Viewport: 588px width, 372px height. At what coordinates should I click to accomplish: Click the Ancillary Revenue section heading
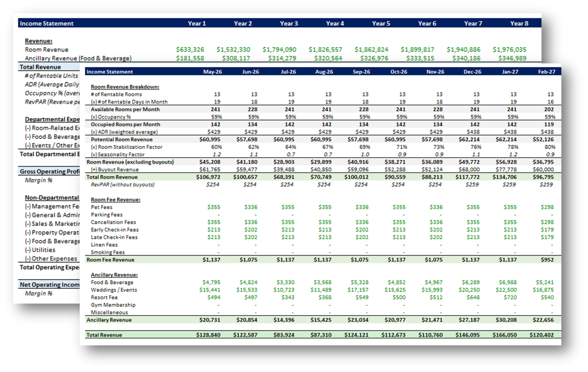coord(114,275)
